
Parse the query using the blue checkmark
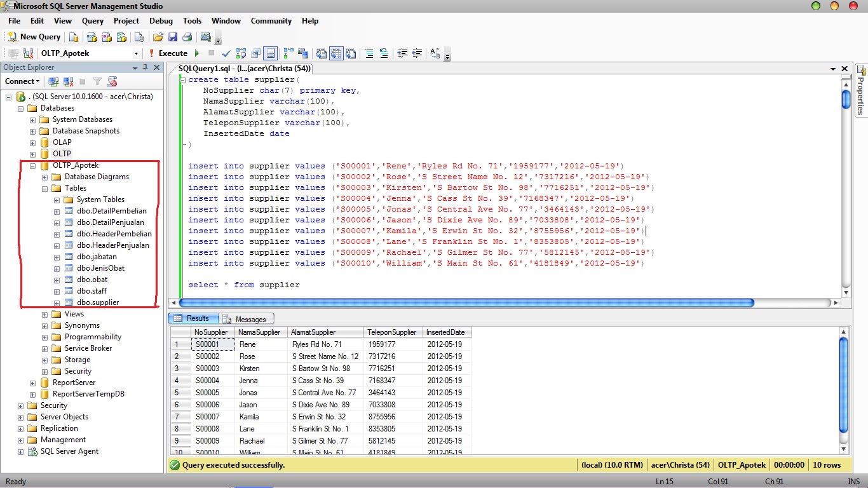coord(226,53)
